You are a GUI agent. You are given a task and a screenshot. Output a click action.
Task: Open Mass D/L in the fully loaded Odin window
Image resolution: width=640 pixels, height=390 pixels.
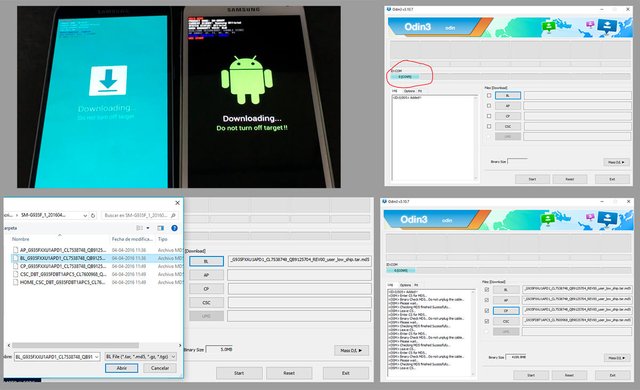click(x=617, y=358)
